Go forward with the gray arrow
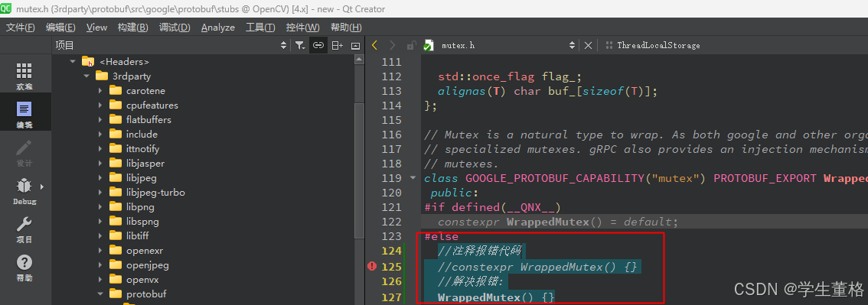Viewport: 868px width, 305px height. [393, 45]
